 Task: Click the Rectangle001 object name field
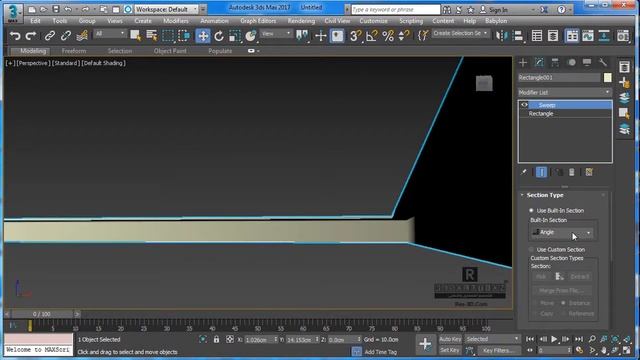(x=559, y=78)
